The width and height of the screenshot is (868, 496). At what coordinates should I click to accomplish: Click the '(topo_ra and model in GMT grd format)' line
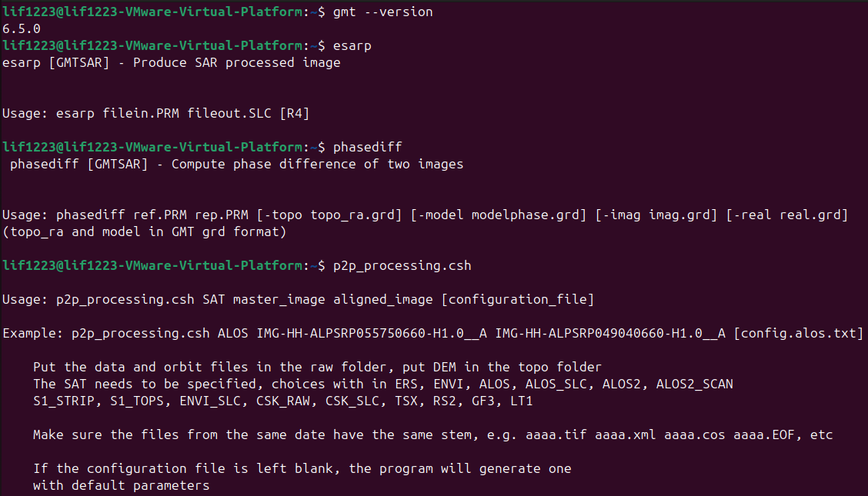[x=144, y=231]
